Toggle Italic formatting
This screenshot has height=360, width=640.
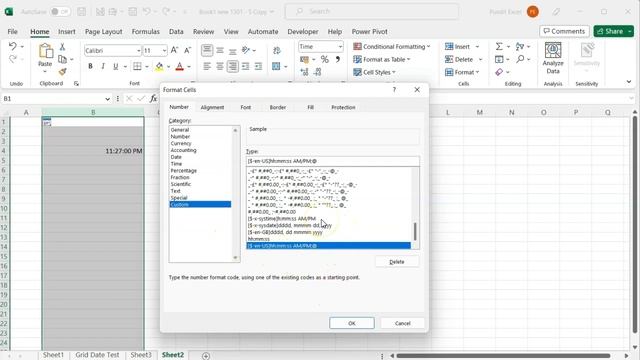click(x=103, y=66)
